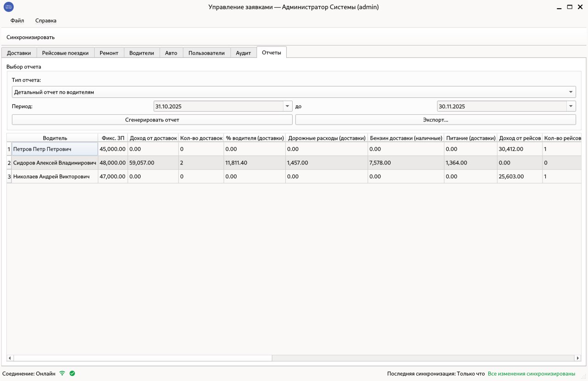Click Синхронизировать in the toolbar

coord(31,37)
